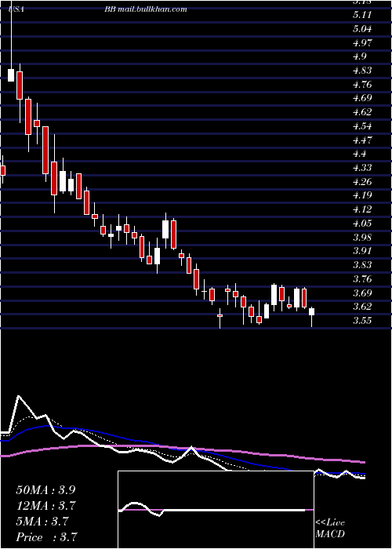392x549 pixels.
Task: Click the 3.76 price axis label
Action: (362, 278)
